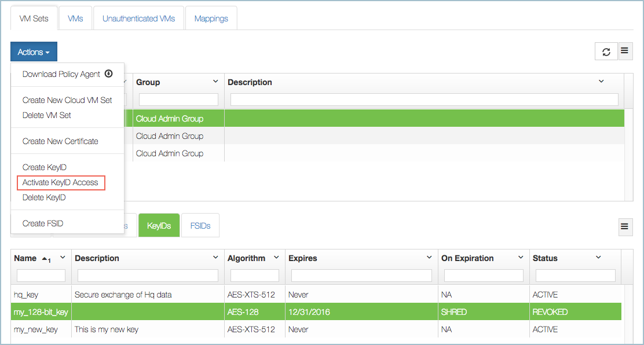Expand the Expires column dropdown chevron
The width and height of the screenshot is (644, 345).
coord(429,258)
